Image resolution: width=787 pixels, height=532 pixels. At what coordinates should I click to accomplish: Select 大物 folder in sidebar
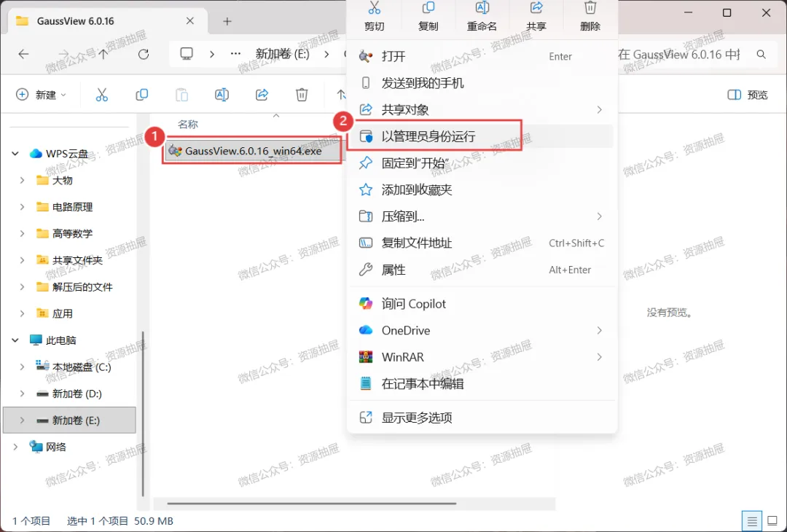(69, 180)
